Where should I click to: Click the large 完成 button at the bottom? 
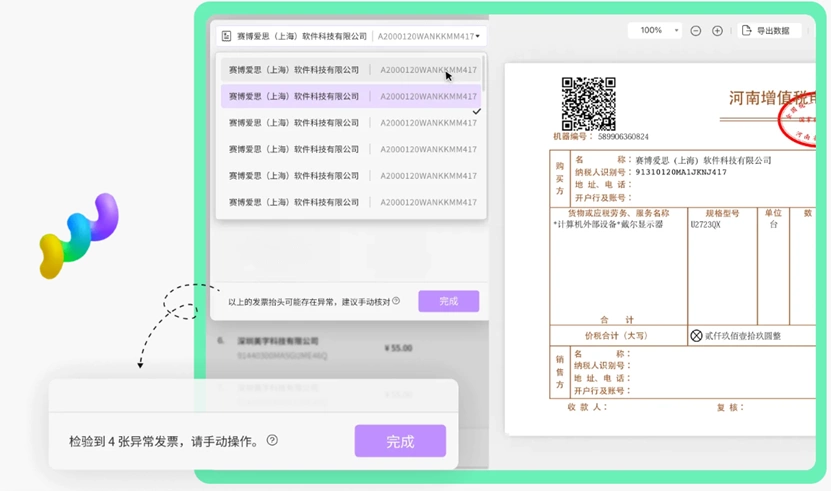click(x=400, y=441)
